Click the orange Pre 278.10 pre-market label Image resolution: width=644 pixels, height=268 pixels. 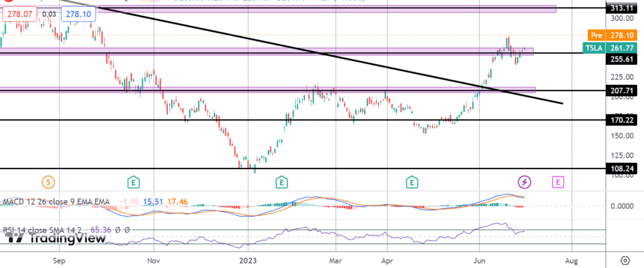pyautogui.click(x=604, y=35)
